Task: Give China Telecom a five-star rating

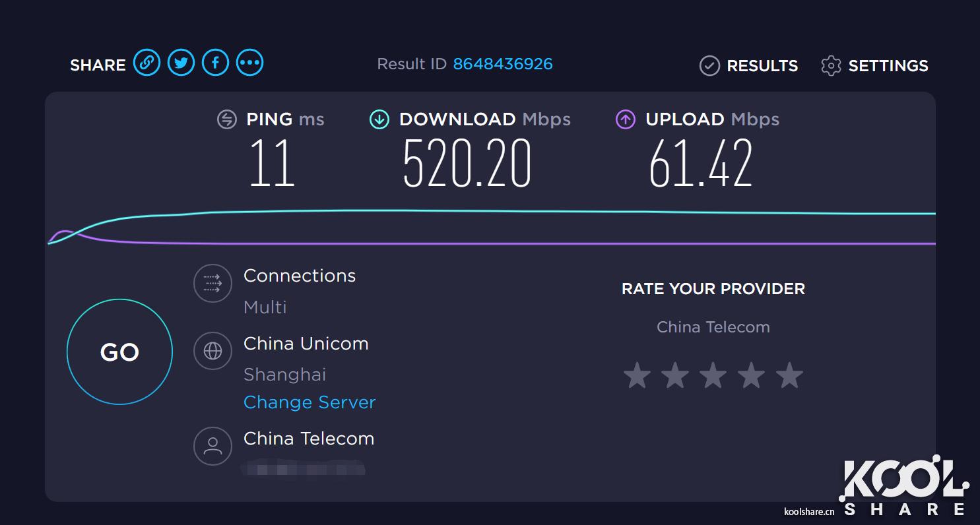Action: pos(789,375)
